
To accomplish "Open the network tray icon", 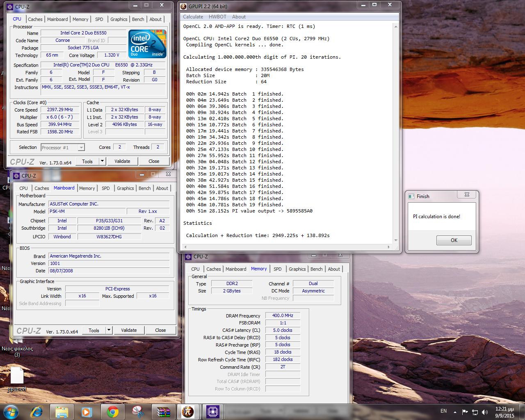I will pos(475,412).
